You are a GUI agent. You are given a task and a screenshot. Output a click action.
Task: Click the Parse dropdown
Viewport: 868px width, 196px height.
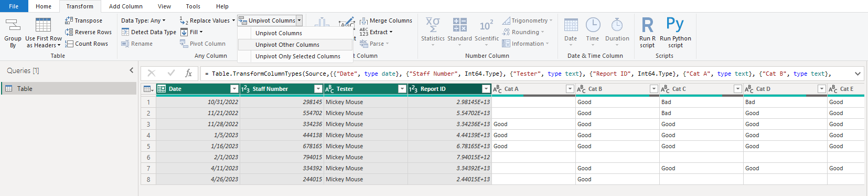pyautogui.click(x=374, y=44)
